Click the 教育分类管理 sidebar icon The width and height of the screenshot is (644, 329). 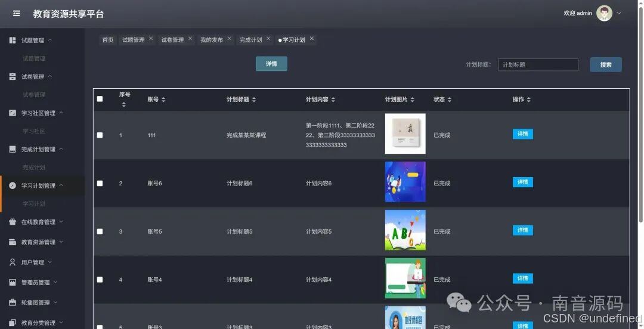point(13,322)
